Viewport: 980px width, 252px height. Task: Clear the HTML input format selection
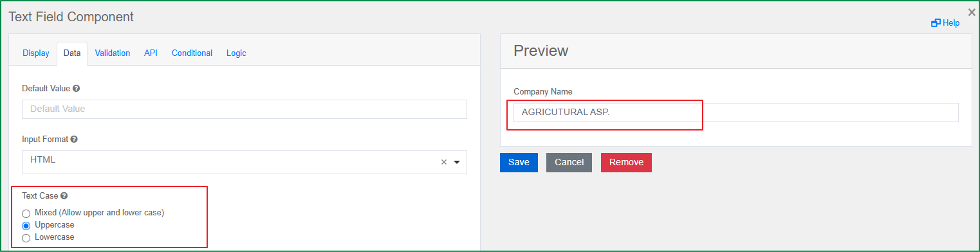tap(443, 162)
